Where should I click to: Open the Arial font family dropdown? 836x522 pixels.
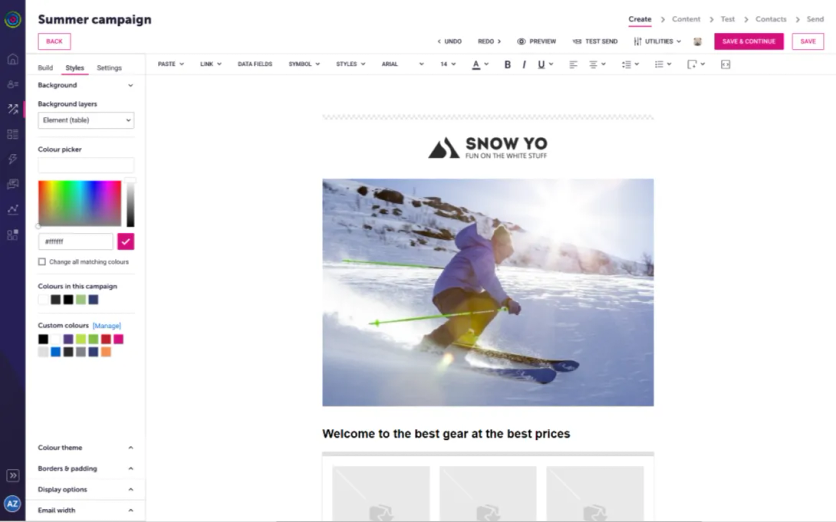click(x=403, y=64)
